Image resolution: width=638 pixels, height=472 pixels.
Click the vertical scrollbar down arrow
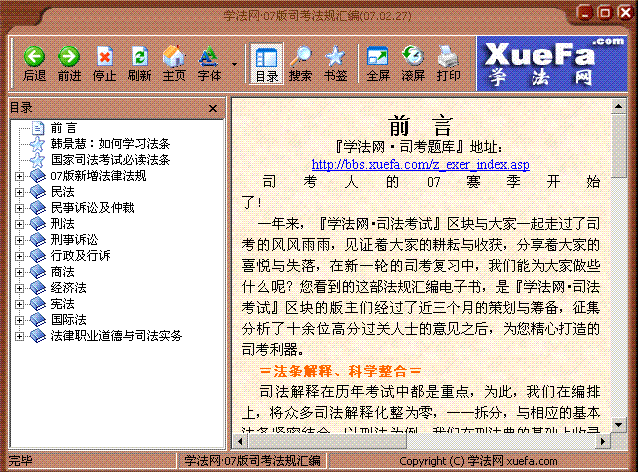[x=618, y=425]
